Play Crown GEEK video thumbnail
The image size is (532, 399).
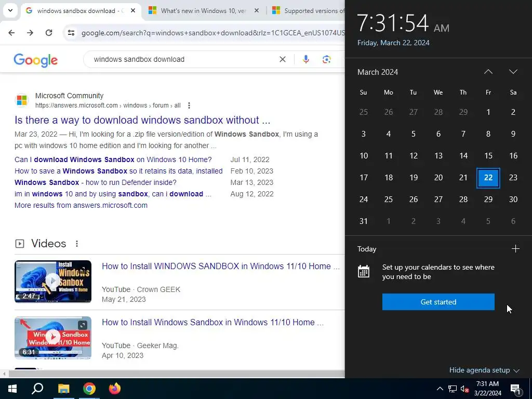click(x=53, y=281)
